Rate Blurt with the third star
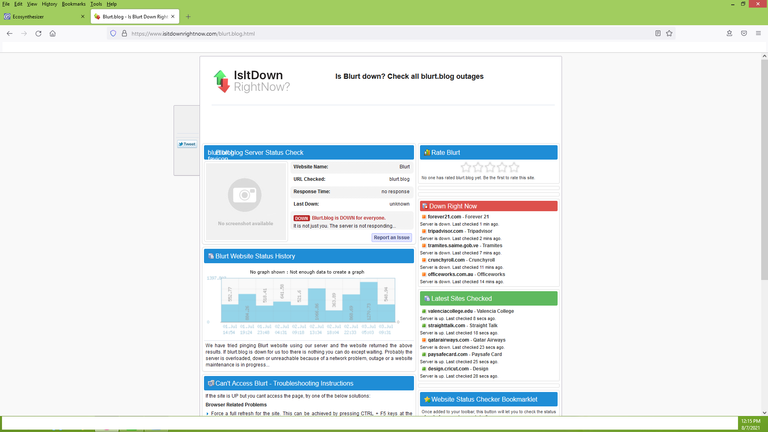This screenshot has height=432, width=768. [x=490, y=168]
